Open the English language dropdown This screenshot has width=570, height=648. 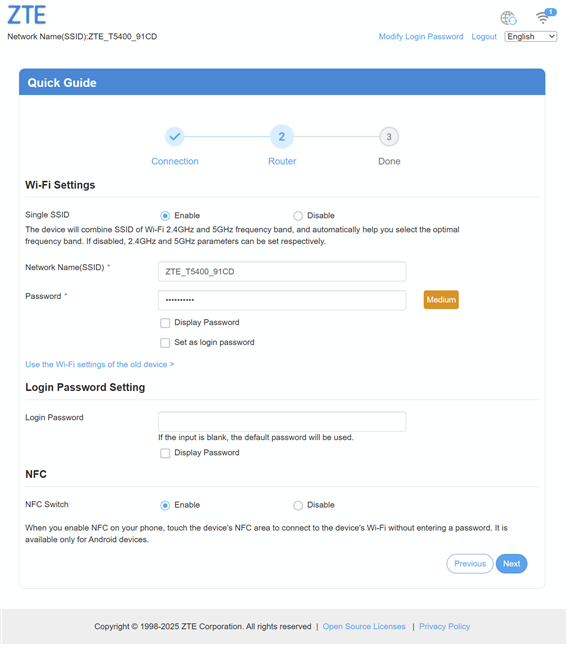coord(530,36)
